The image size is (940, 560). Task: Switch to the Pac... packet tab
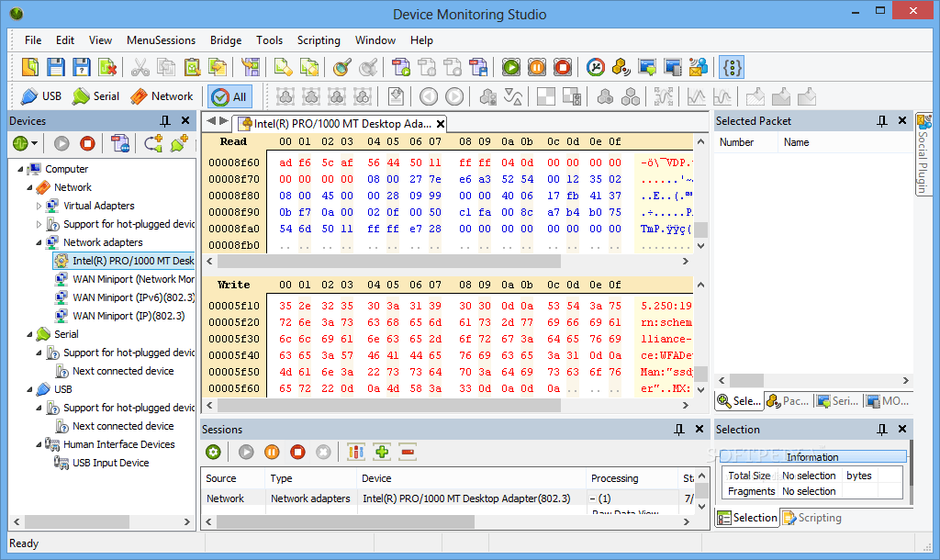coord(789,401)
